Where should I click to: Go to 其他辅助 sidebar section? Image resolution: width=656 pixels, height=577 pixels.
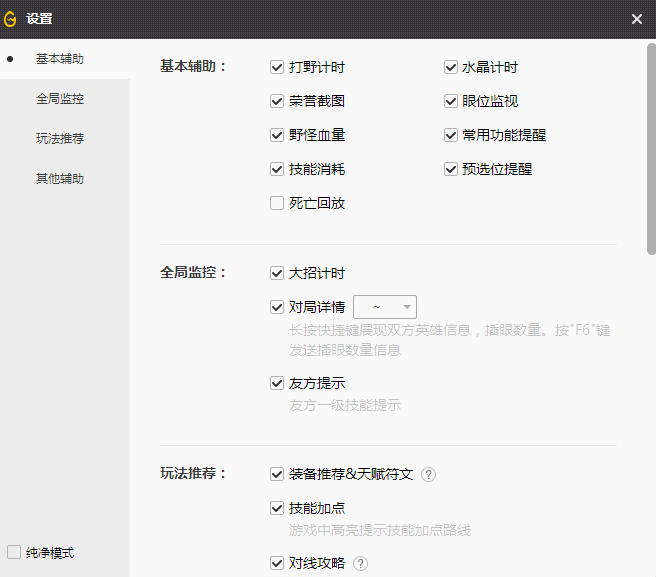(x=60, y=179)
